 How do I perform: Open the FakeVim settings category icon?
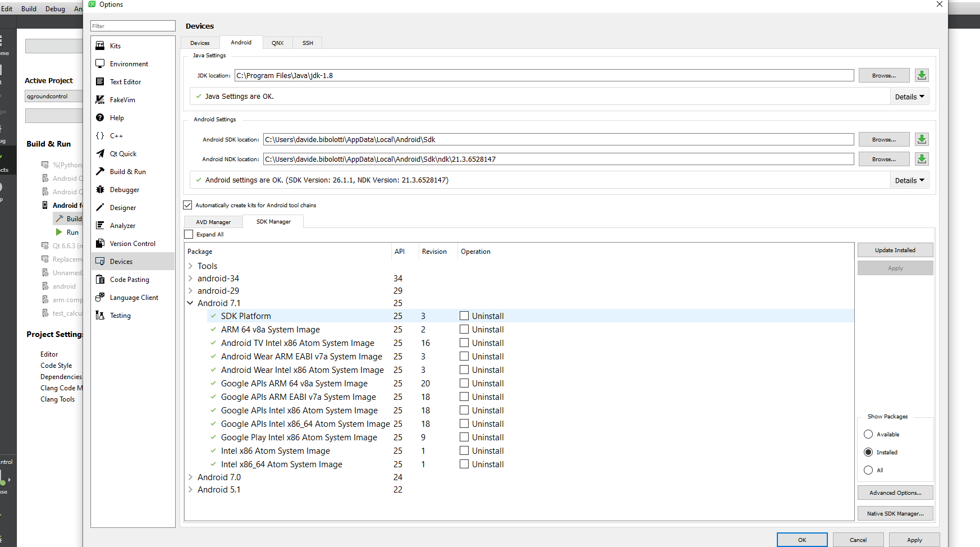pos(100,99)
